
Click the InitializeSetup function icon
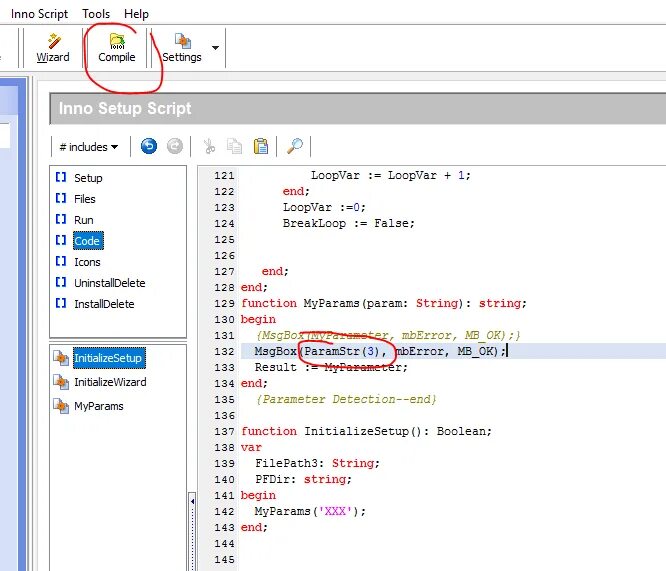coord(61,358)
